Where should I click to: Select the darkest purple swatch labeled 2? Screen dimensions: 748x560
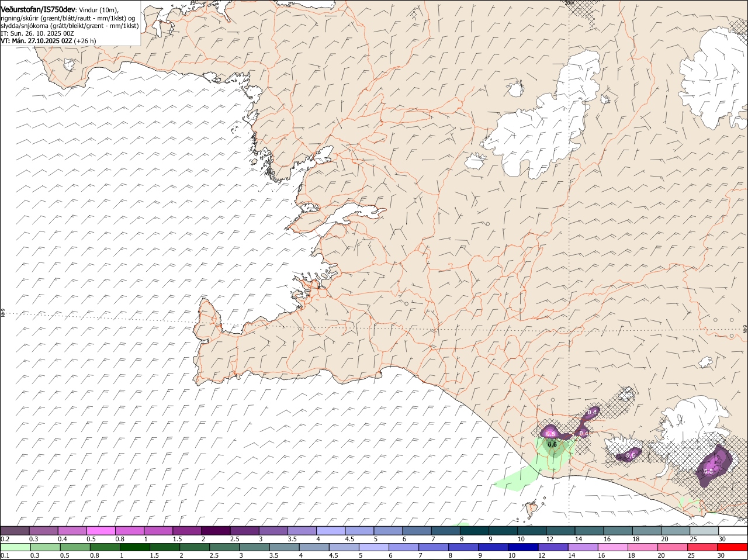216,531
